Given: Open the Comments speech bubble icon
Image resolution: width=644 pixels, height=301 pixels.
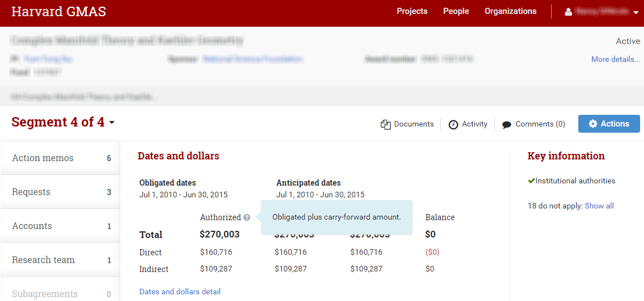Looking at the screenshot, I should (507, 125).
